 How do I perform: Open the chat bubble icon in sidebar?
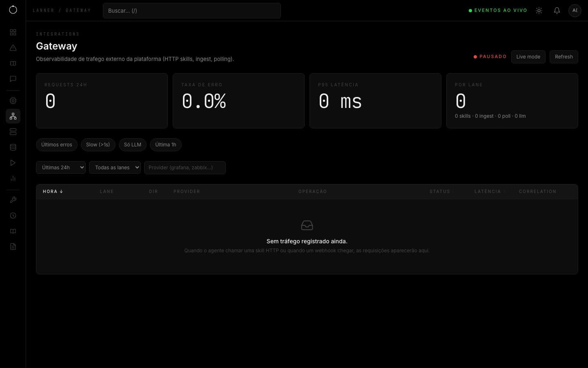pyautogui.click(x=13, y=79)
